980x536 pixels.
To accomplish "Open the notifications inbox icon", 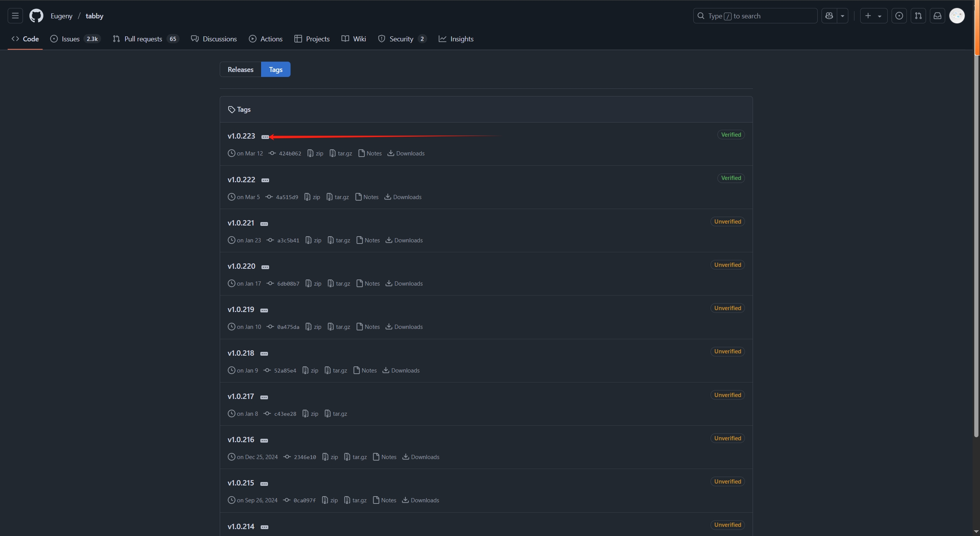I will tap(938, 16).
